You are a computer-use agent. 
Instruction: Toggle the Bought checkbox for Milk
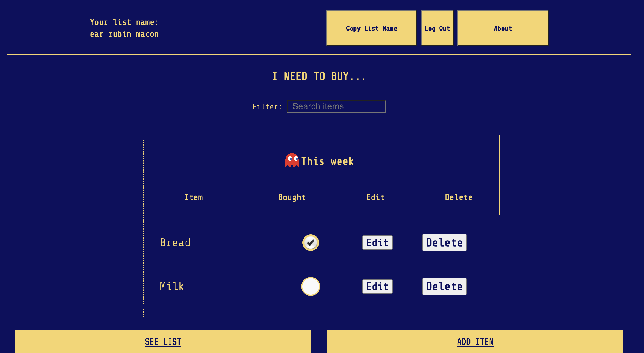[311, 286]
